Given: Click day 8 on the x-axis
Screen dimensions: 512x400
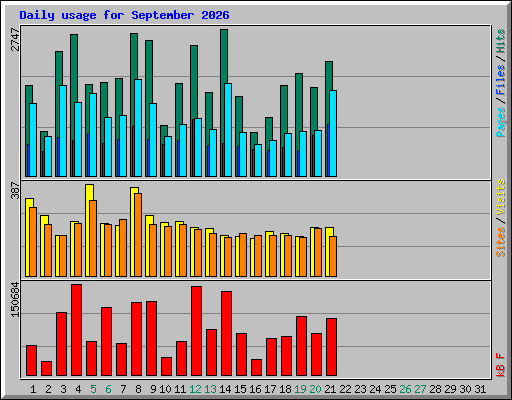Looking at the screenshot, I should pyautogui.click(x=138, y=389).
